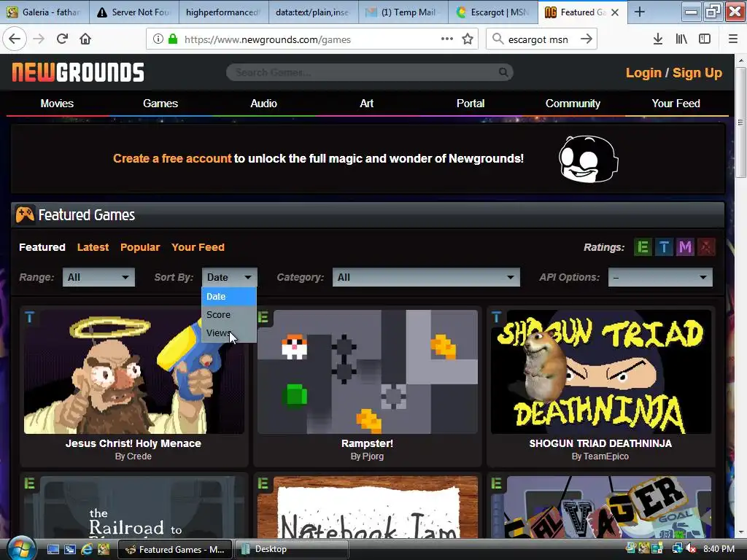Show site information icon in address bar
Image resolution: width=747 pixels, height=560 pixels.
(158, 39)
